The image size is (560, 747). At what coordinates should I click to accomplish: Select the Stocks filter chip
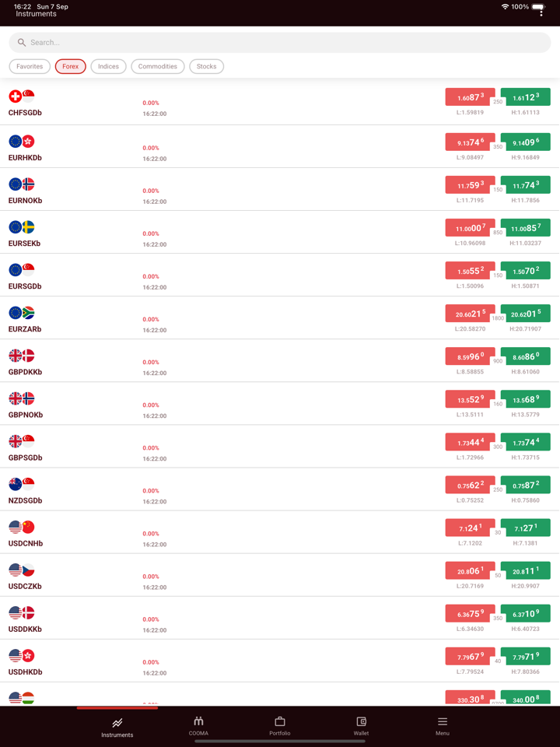(206, 67)
